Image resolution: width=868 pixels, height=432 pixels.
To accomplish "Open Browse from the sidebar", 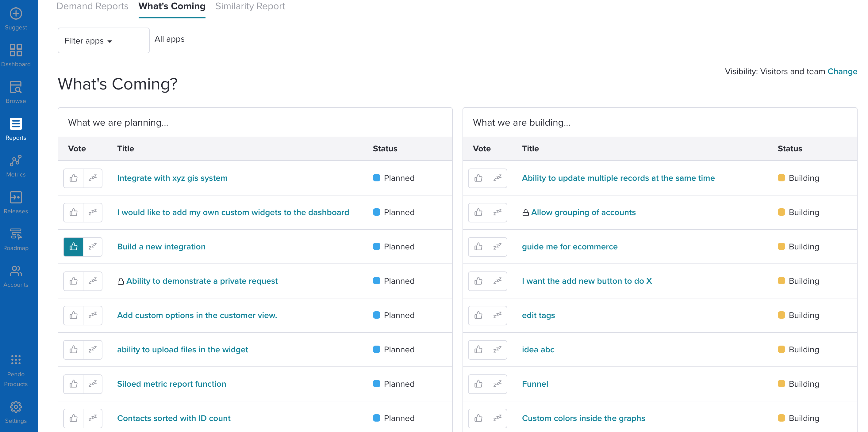I will pyautogui.click(x=16, y=92).
